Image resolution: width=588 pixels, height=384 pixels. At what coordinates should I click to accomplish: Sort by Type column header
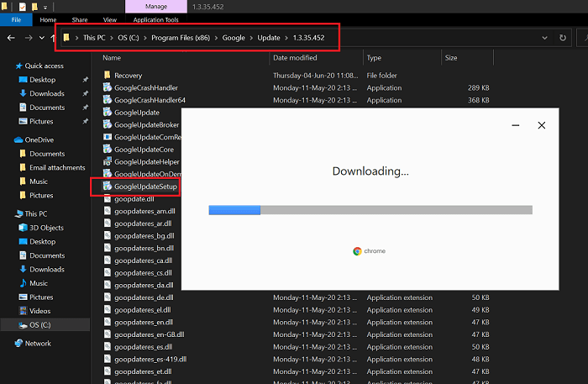374,58
